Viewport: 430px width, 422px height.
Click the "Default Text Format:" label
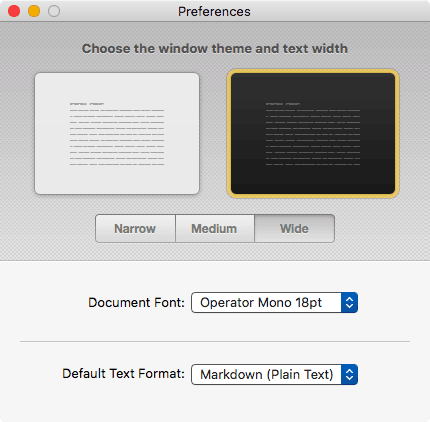click(123, 374)
